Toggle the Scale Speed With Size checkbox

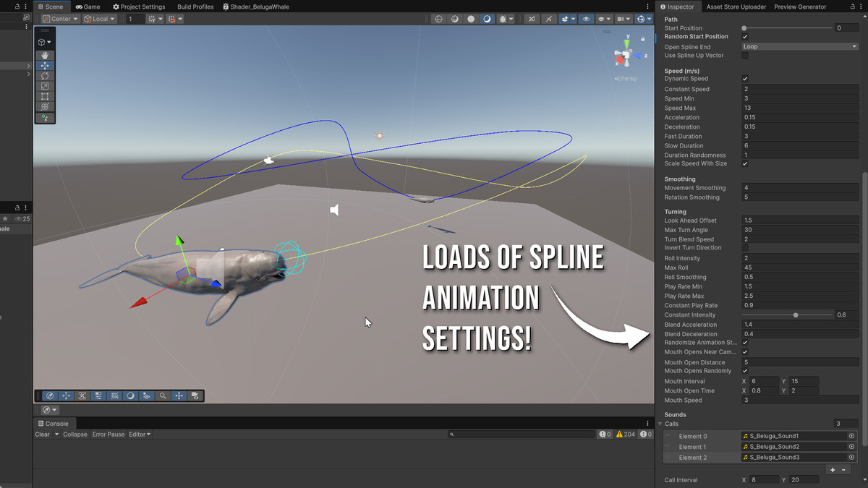click(x=745, y=164)
